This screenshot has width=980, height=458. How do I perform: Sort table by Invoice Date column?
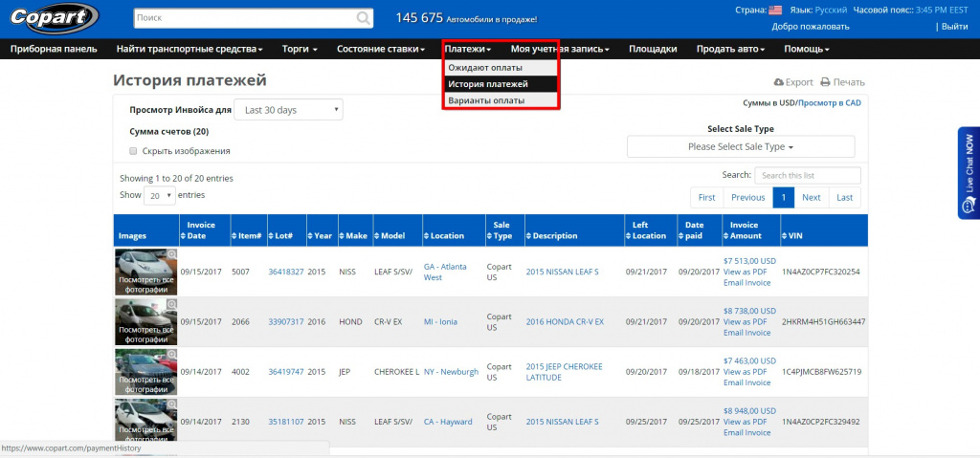[x=204, y=229]
